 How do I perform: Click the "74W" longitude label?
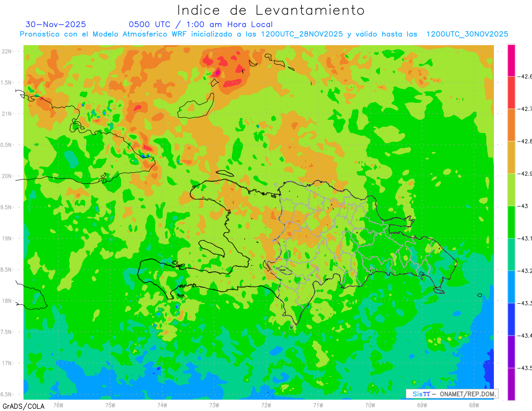[162, 404]
